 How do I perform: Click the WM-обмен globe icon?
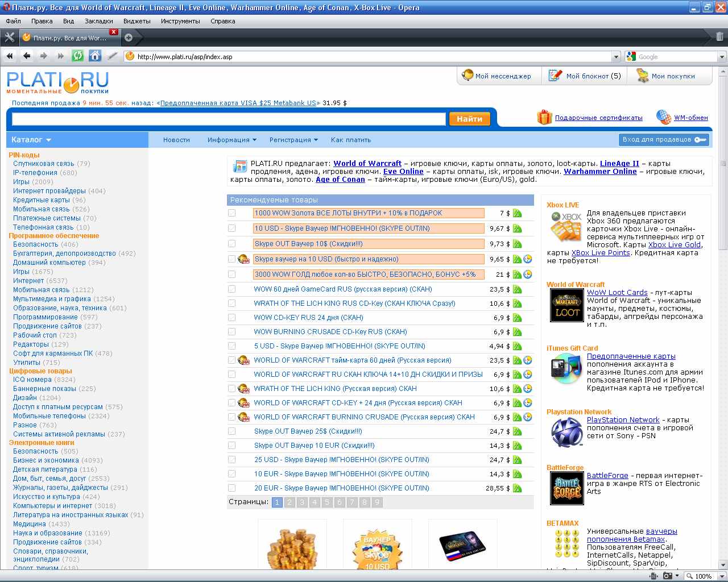click(663, 117)
